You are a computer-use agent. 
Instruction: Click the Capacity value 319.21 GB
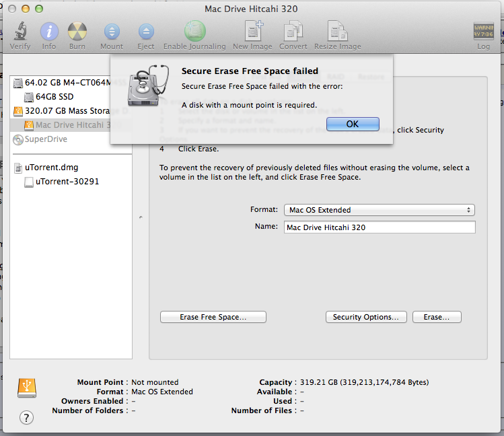(x=364, y=382)
